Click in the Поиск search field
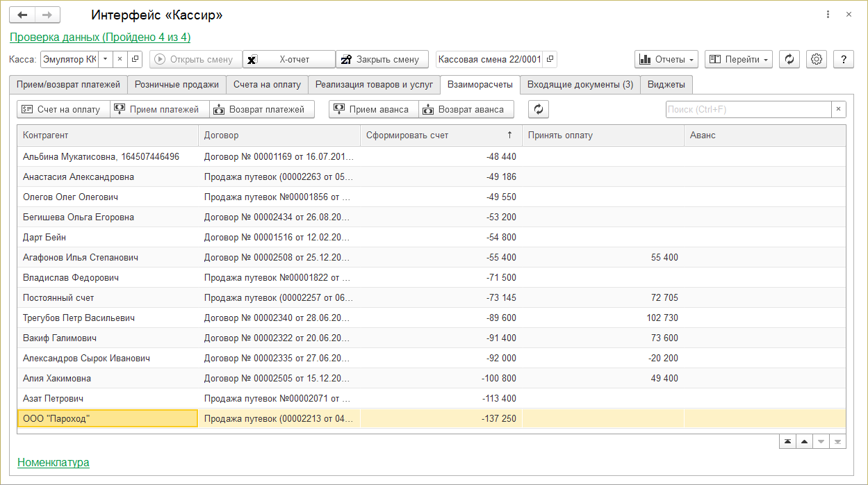The height and width of the screenshot is (485, 868). click(x=748, y=109)
